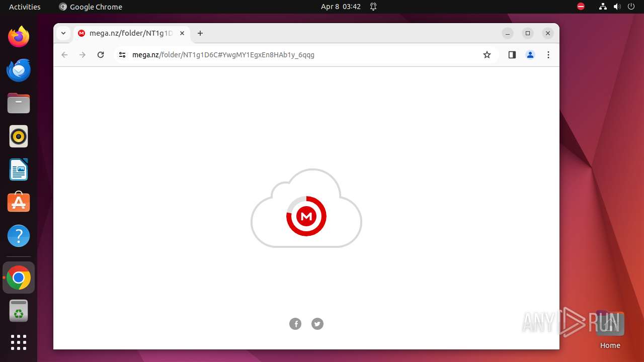Open Chrome's three-dot menu

[x=548, y=55]
